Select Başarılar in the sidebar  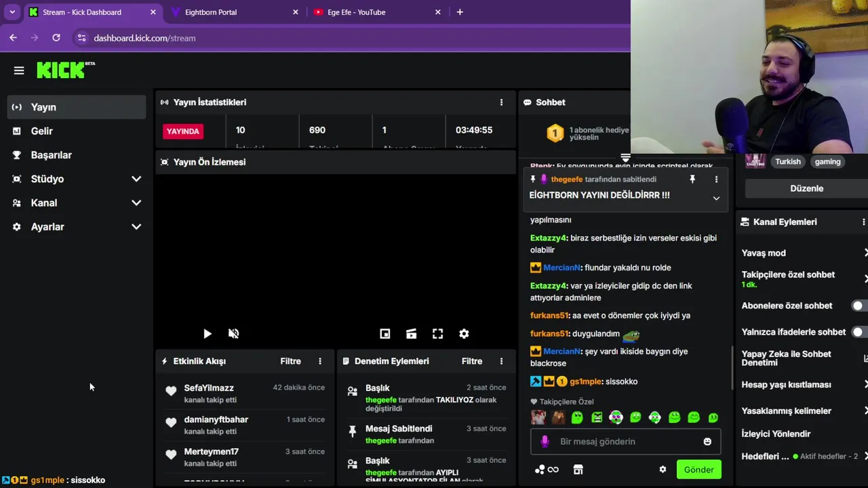click(x=77, y=155)
